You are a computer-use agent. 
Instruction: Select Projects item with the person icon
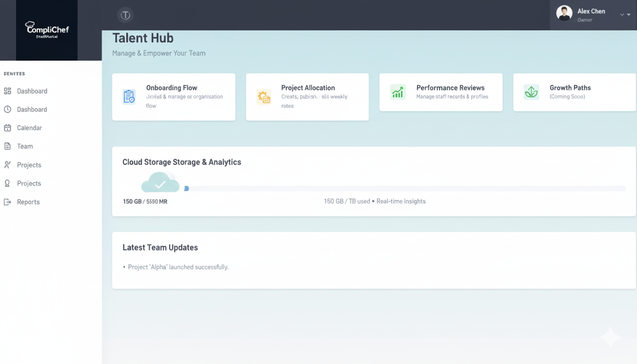pos(29,165)
